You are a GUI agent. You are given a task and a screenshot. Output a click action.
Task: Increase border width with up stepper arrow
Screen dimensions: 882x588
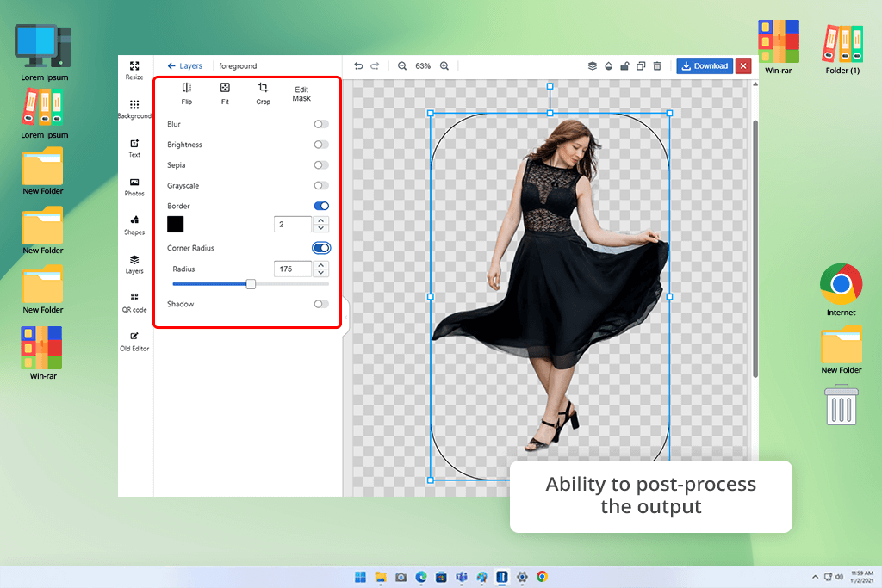(x=320, y=220)
